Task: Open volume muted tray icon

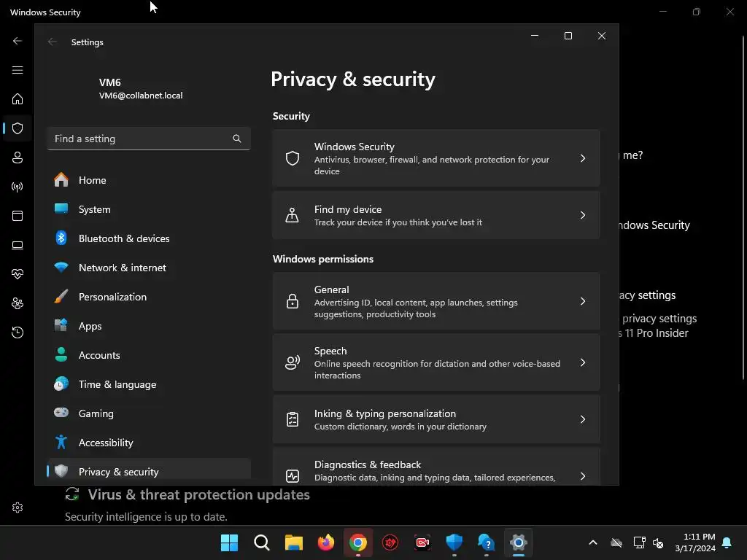Action: (658, 542)
